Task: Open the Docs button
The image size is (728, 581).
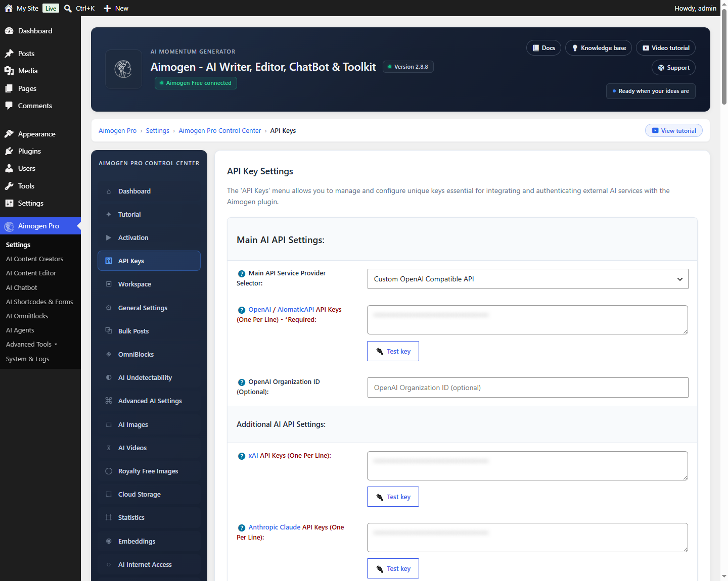Action: coord(543,48)
